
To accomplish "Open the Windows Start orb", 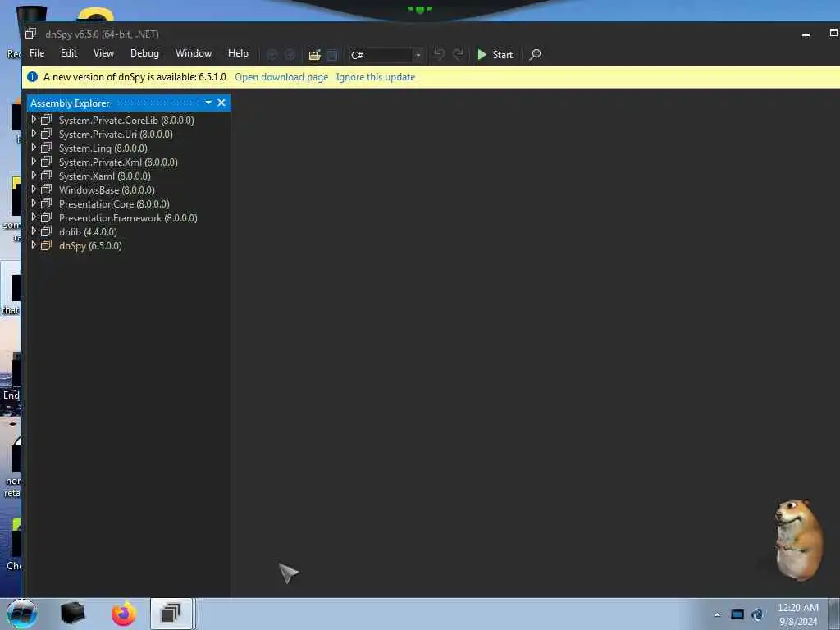I will point(22,614).
